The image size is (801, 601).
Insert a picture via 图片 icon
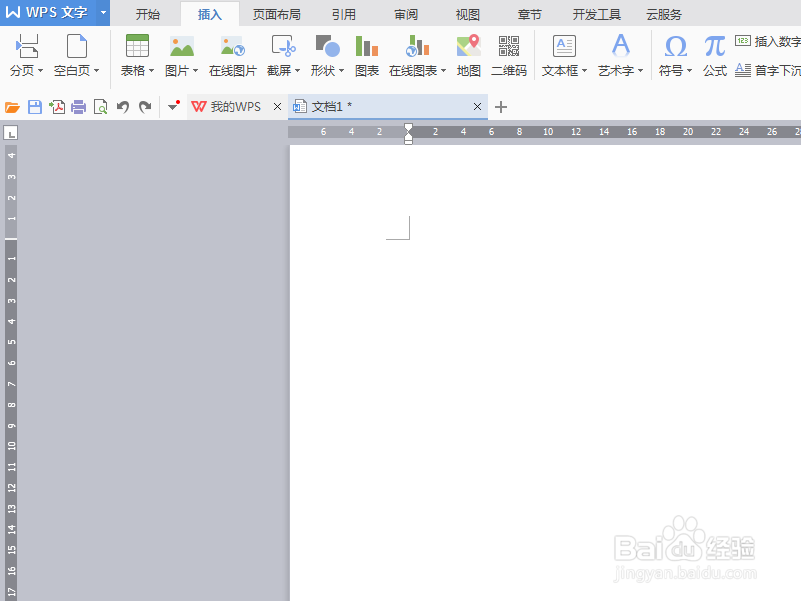pyautogui.click(x=182, y=47)
